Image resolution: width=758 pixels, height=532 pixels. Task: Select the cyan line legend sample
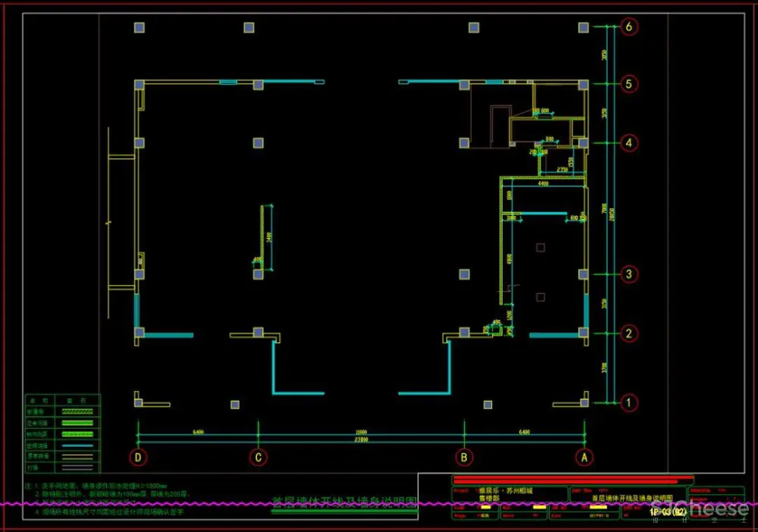click(78, 446)
